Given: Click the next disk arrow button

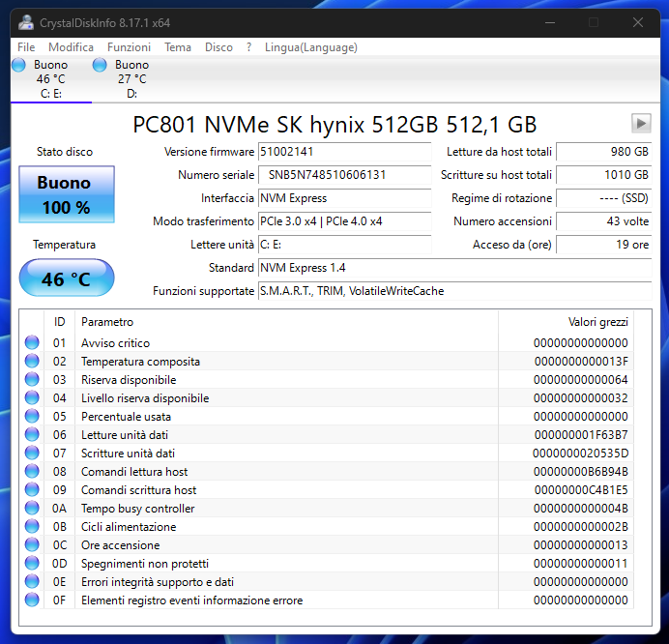Looking at the screenshot, I should (641, 124).
